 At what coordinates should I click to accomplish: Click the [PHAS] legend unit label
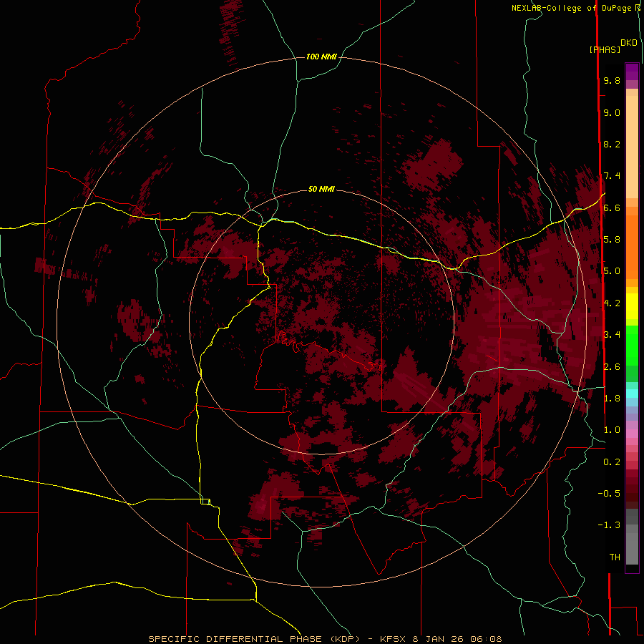(605, 50)
